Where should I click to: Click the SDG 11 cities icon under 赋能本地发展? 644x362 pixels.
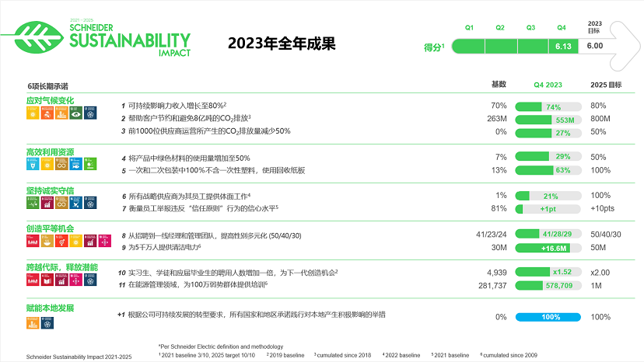(x=33, y=323)
